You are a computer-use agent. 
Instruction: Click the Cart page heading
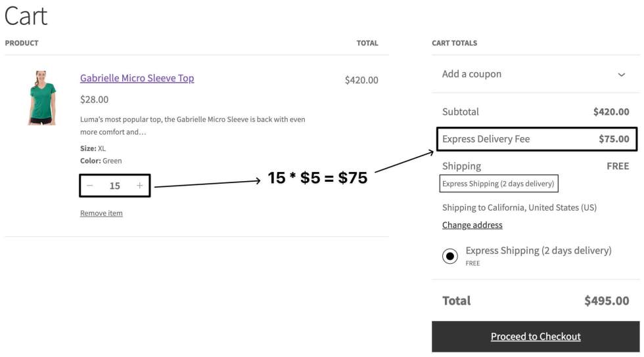26,16
